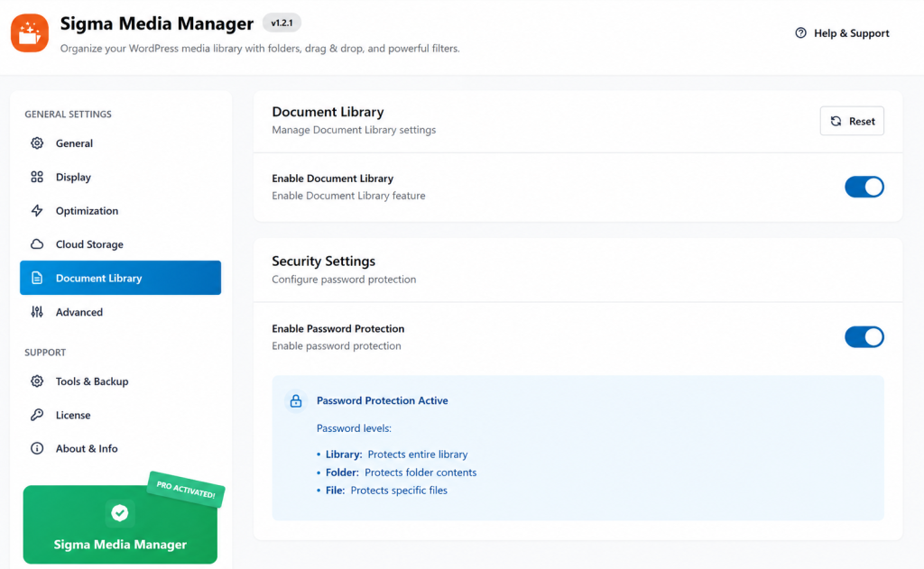Open About & Info page
The width and height of the screenshot is (924, 569).
point(120,448)
